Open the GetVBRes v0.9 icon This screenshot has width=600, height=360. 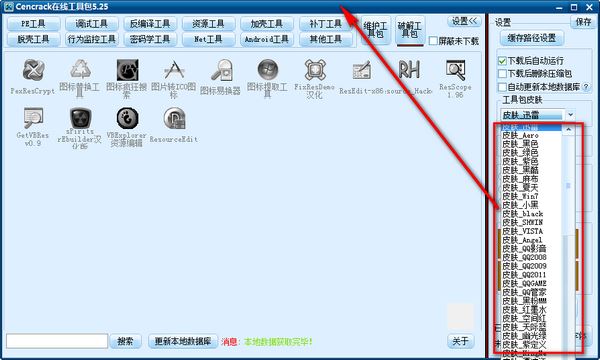33,118
